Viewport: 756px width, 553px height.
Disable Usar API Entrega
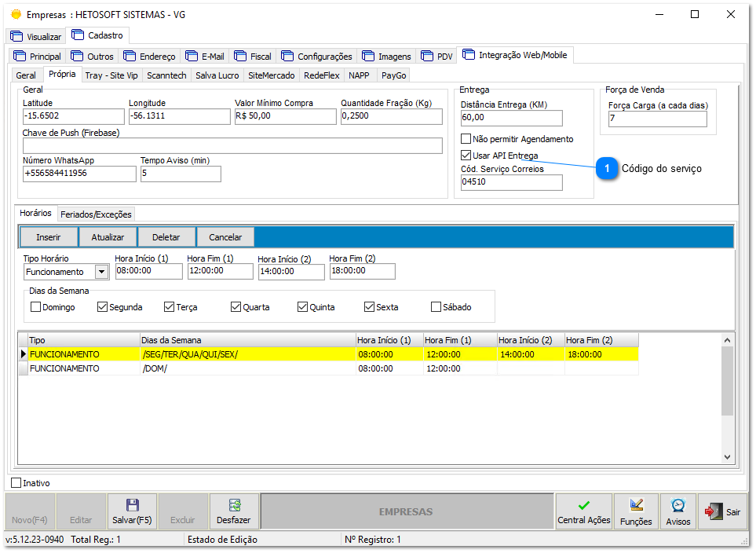[x=466, y=155]
